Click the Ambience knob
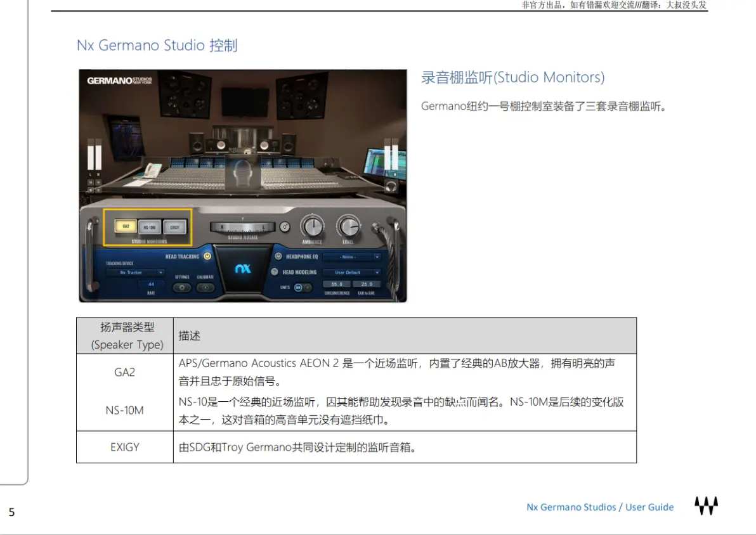Viewport: 756px width, 535px height. point(313,226)
